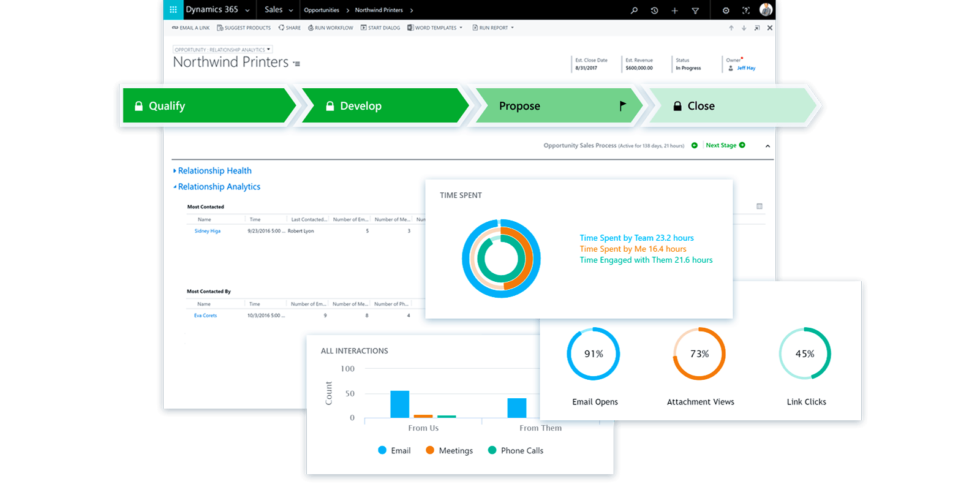Click 'Time Spent by Me 16.4 hours'
The width and height of the screenshot is (980, 495).
(x=633, y=249)
